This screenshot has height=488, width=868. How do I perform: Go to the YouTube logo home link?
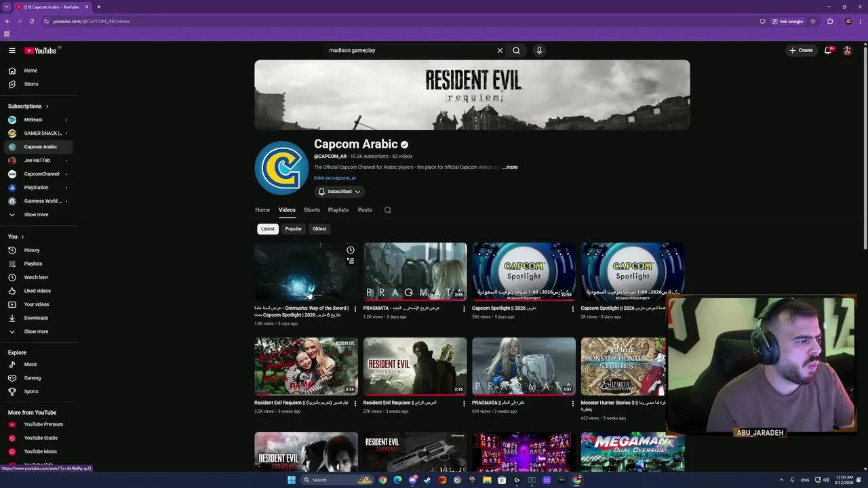pos(41,50)
